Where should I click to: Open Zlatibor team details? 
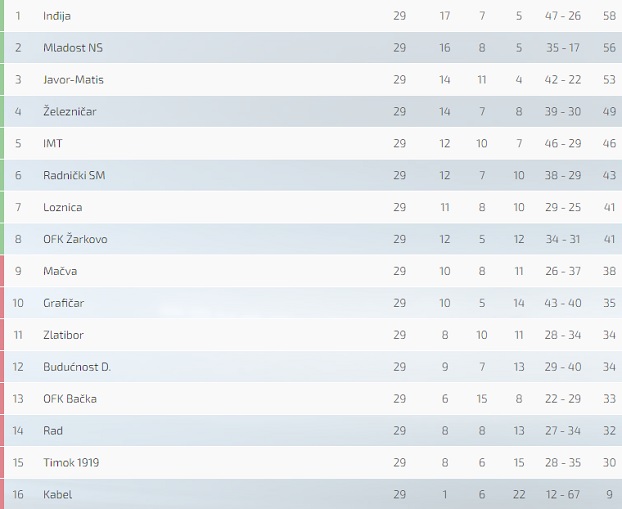point(63,335)
